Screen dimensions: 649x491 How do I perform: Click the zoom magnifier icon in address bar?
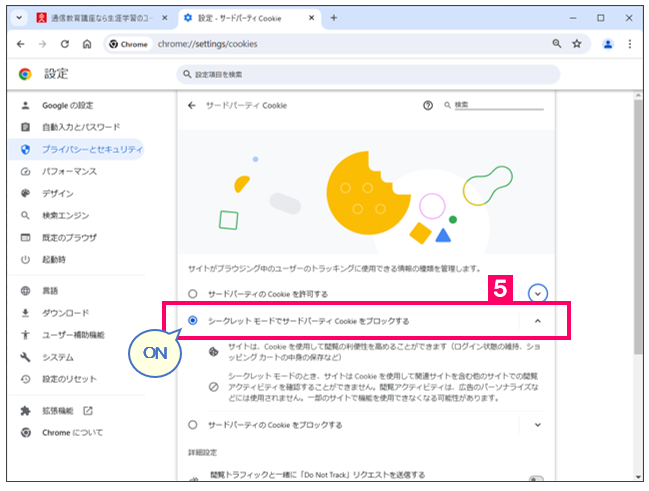(557, 44)
